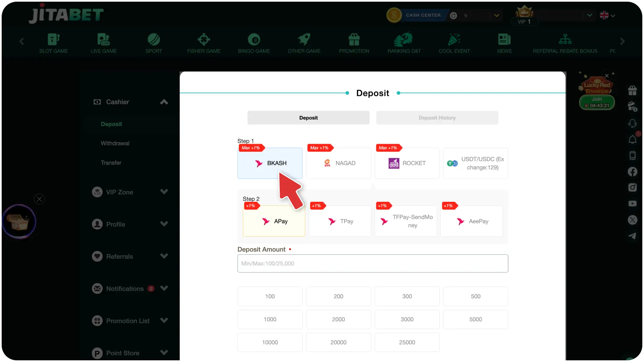The width and height of the screenshot is (644, 362).
Task: Switch to the Deposit History tab
Action: (x=437, y=118)
